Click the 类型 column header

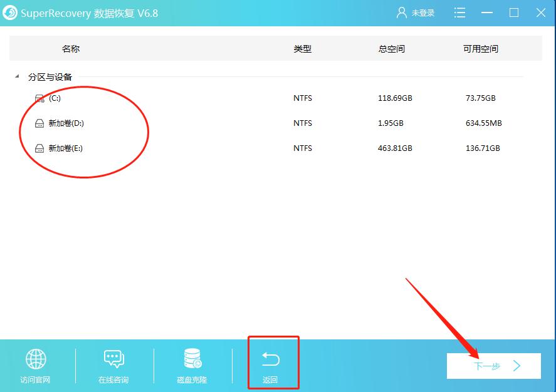coord(302,48)
